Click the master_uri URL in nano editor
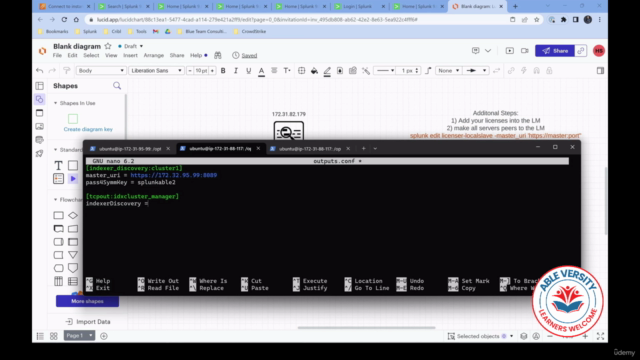The height and width of the screenshot is (360, 640). (174, 175)
